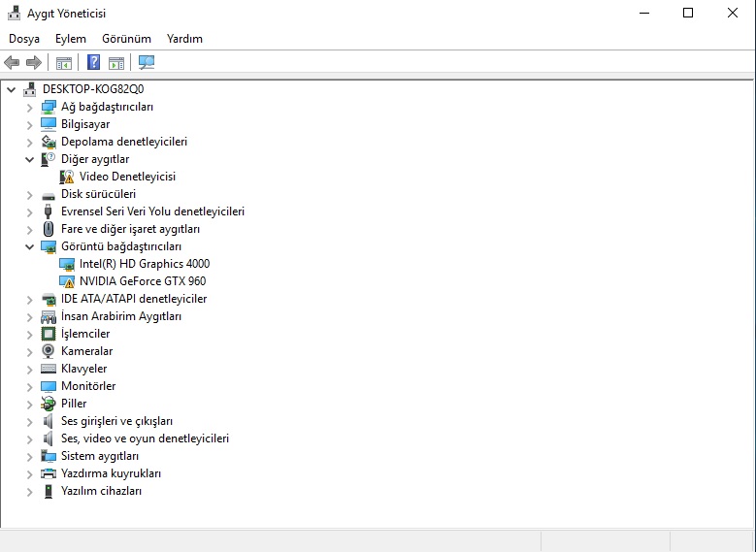
Task: Expand the Ağ bağdaştırıcıları node
Action: coord(30,108)
